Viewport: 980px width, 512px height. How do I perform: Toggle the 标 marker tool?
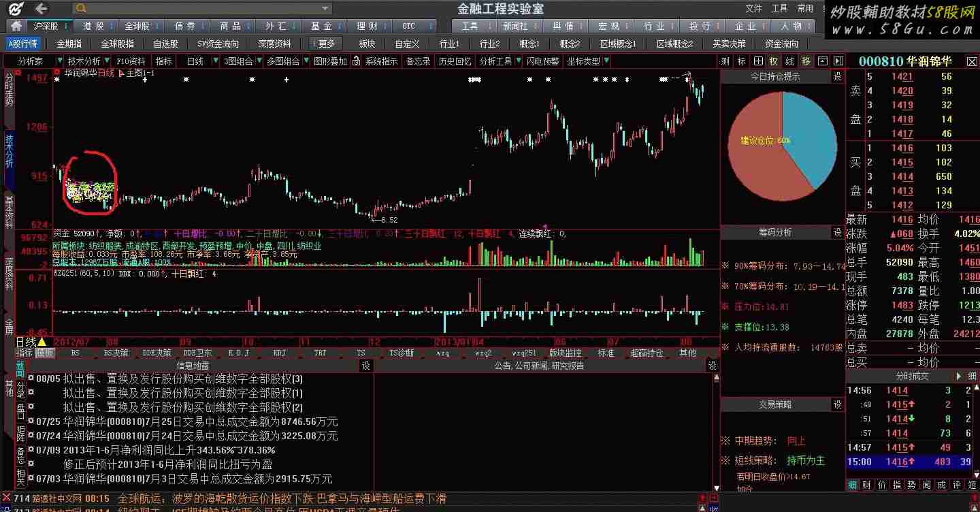pos(742,61)
